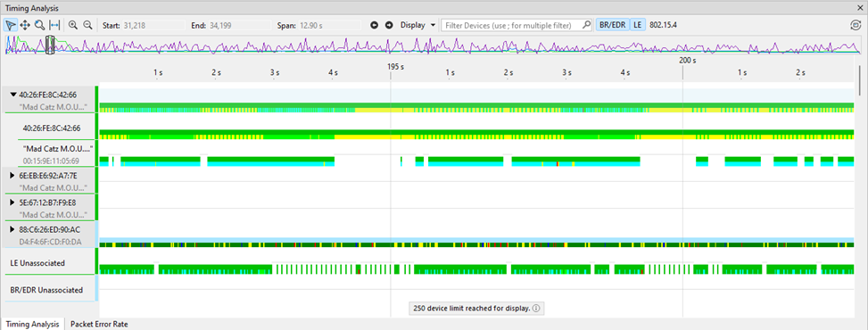The width and height of the screenshot is (868, 330).
Task: Choose the zoom-to-selection magnifier tool
Action: pyautogui.click(x=39, y=25)
